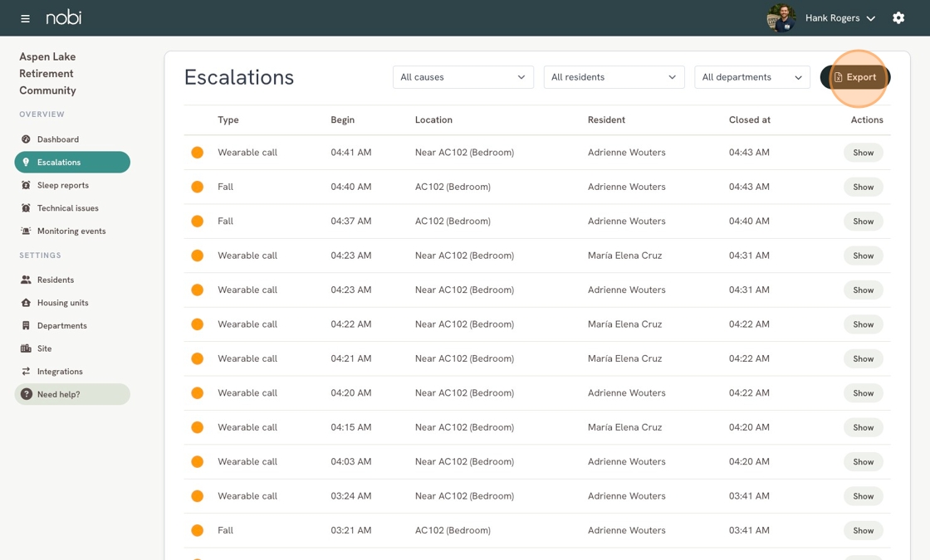This screenshot has width=930, height=560.
Task: Show the 04:41 AM Wearable call escalation
Action: 863,153
